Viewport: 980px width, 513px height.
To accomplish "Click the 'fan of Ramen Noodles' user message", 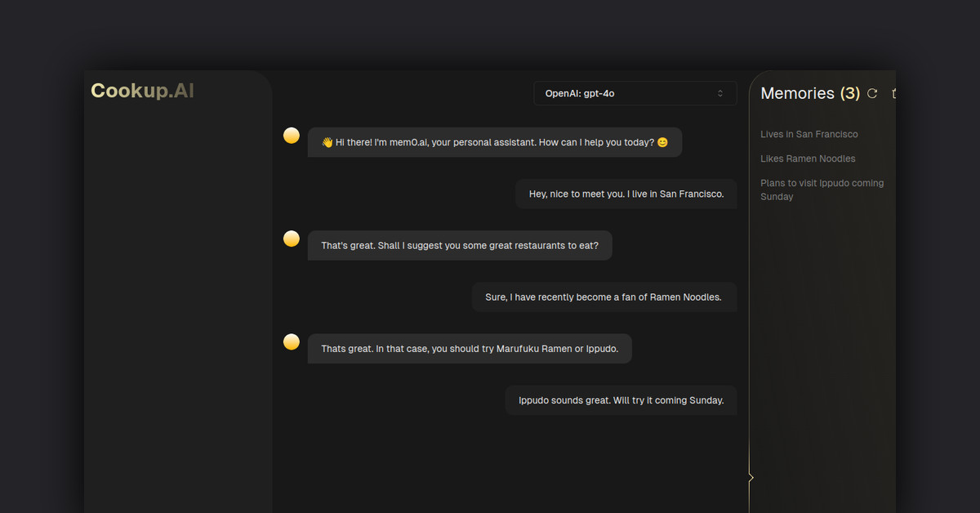I will 604,297.
